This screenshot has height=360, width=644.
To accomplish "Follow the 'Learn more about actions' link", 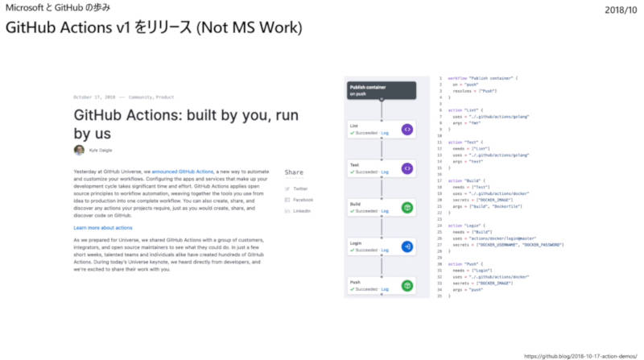I will pos(103,228).
